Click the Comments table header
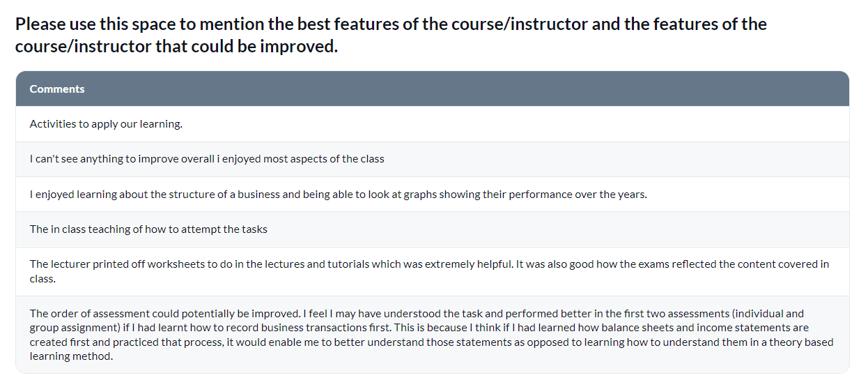This screenshot has width=868, height=387. [433, 89]
